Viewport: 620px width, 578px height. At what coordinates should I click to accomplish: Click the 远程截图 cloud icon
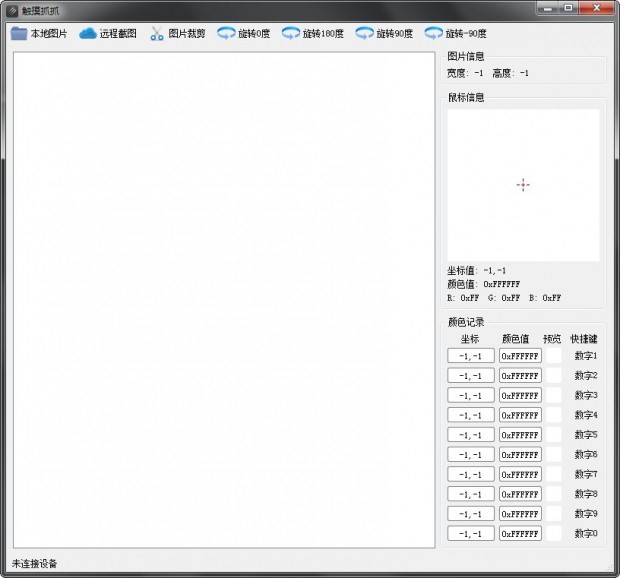[x=88, y=34]
